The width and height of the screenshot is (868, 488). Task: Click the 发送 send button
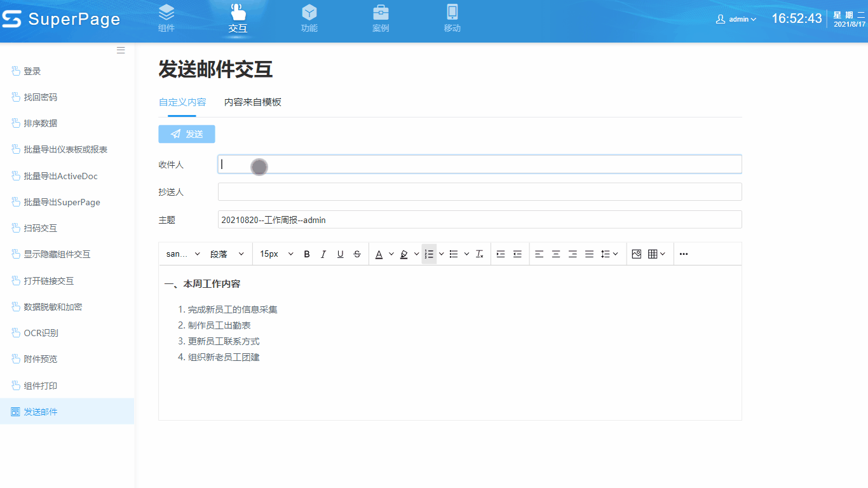[186, 134]
